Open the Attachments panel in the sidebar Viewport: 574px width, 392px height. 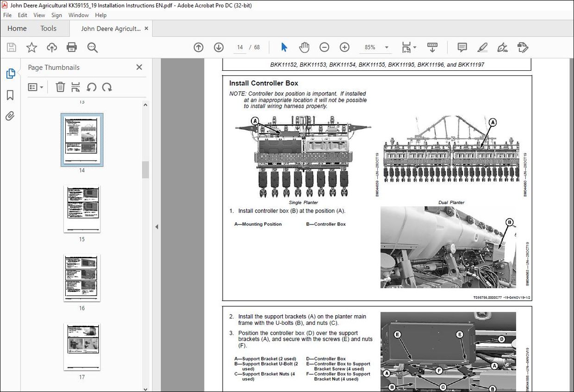click(x=10, y=116)
